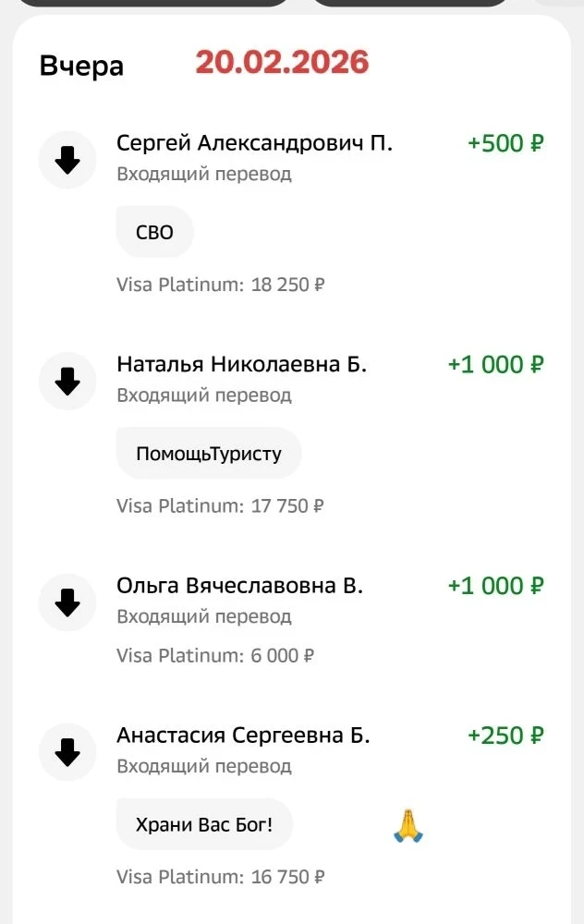This screenshot has width=584, height=924.
Task: Open transfer from Наталья Николаевна Б.
Action: tap(241, 365)
